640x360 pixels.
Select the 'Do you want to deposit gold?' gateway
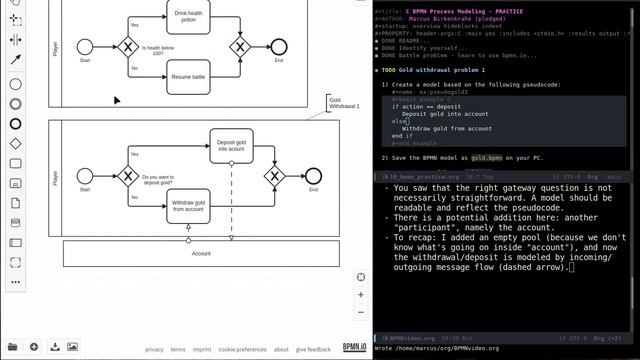click(128, 176)
